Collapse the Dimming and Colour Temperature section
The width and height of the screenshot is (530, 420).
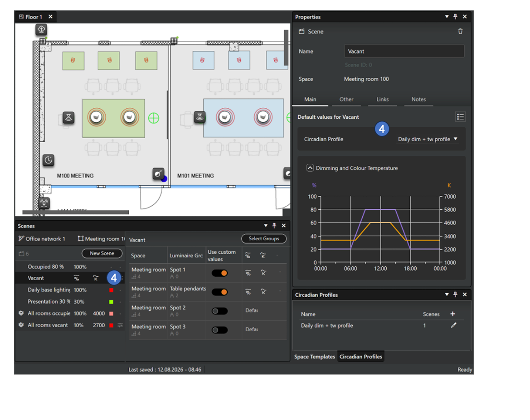coord(310,168)
